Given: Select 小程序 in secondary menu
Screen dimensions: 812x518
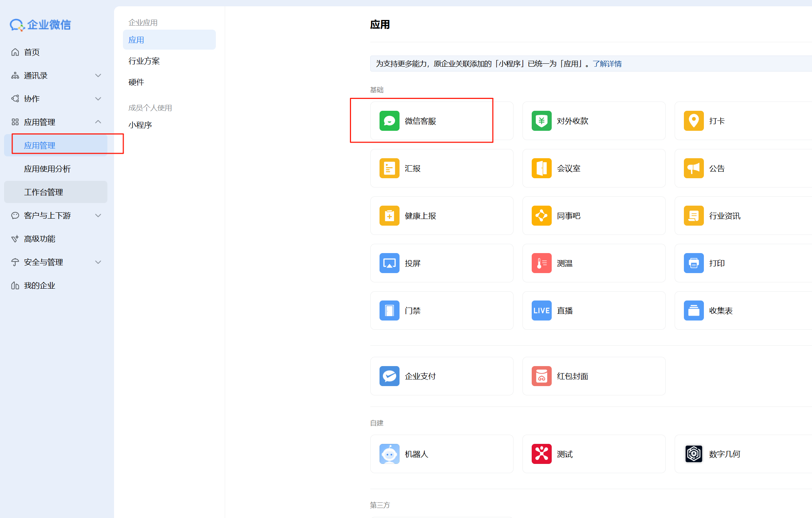Looking at the screenshot, I should click(x=140, y=125).
